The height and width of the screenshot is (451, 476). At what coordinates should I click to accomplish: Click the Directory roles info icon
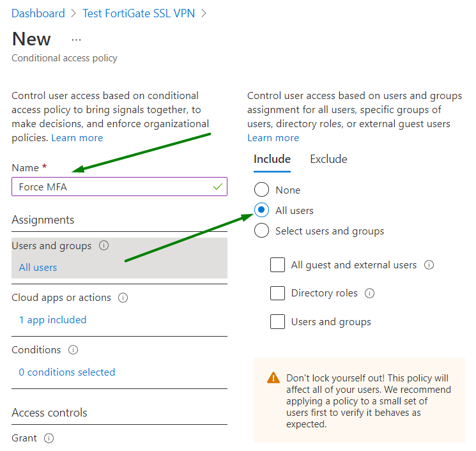[x=370, y=293]
